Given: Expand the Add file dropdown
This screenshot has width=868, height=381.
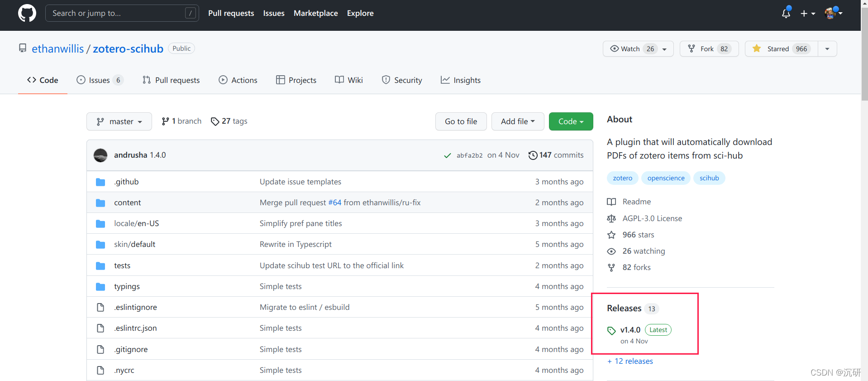Looking at the screenshot, I should (518, 121).
